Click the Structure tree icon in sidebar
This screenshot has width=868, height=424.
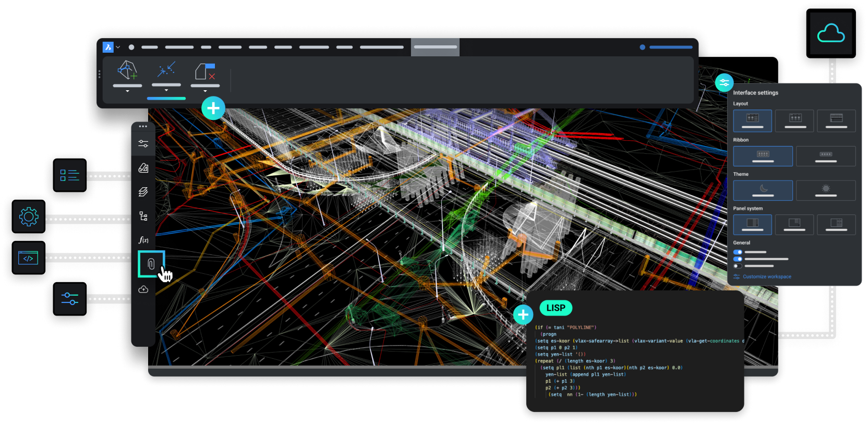tap(143, 216)
